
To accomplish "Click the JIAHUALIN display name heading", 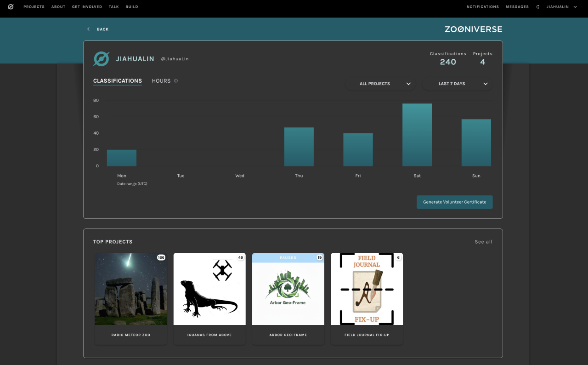I will click(135, 59).
